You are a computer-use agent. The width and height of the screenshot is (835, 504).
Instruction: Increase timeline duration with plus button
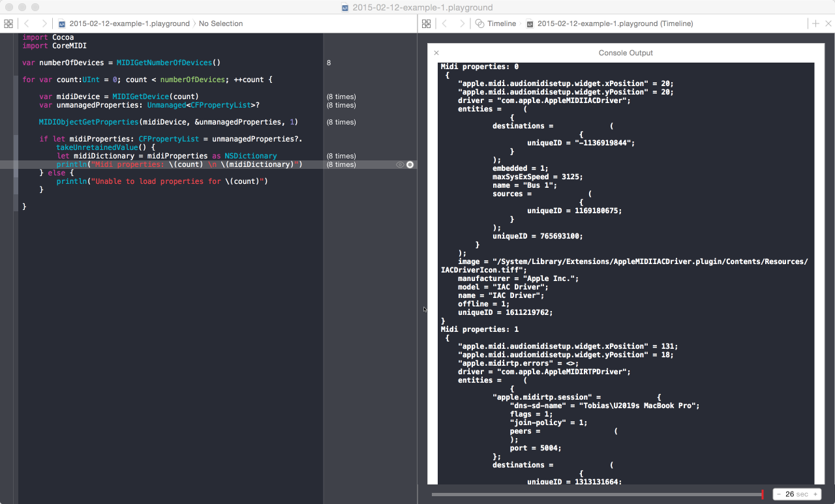pos(815,494)
